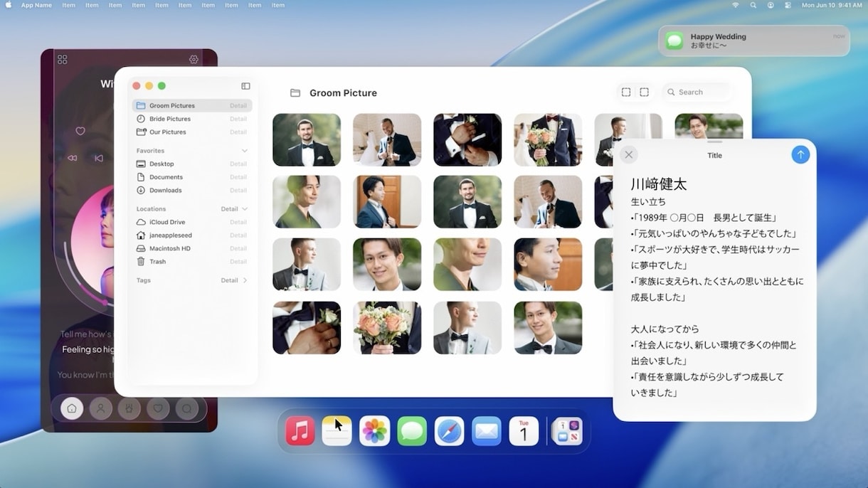Select the Home tab in music player
868x488 pixels.
tap(71, 408)
